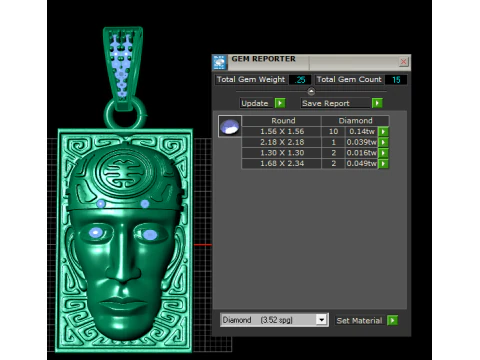The height and width of the screenshot is (360, 480).
Task: Click green arrow beside Save Report
Action: coord(377,103)
